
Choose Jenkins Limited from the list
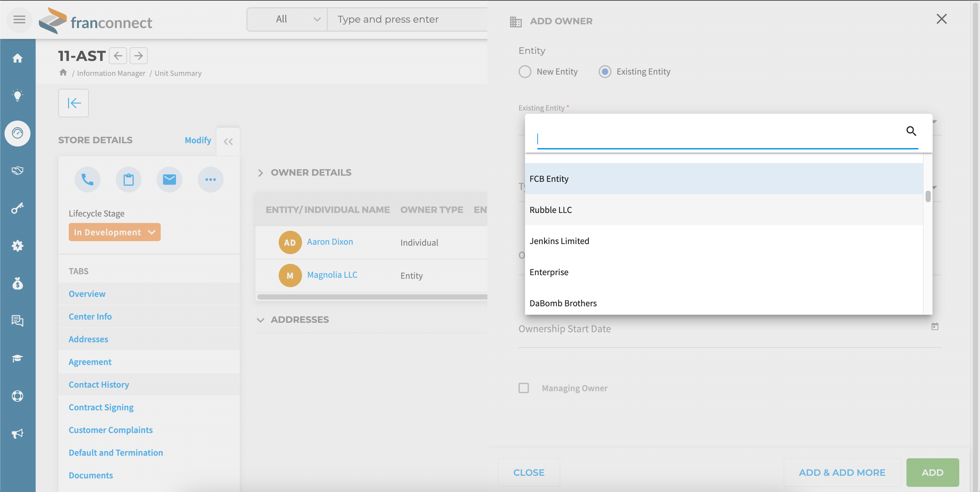[724, 241]
